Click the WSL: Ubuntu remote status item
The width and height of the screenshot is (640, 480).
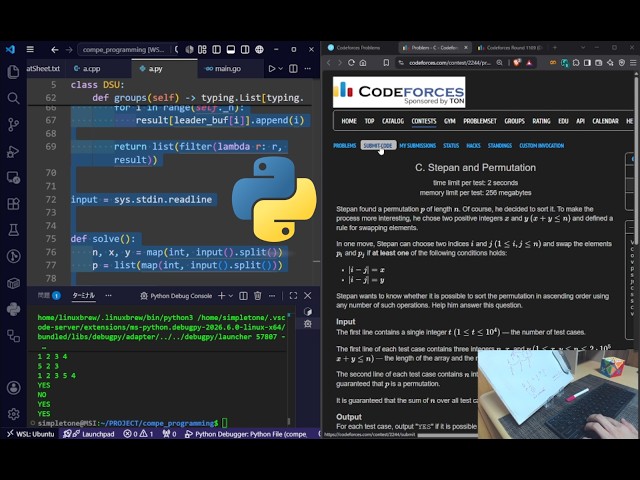pyautogui.click(x=31, y=434)
